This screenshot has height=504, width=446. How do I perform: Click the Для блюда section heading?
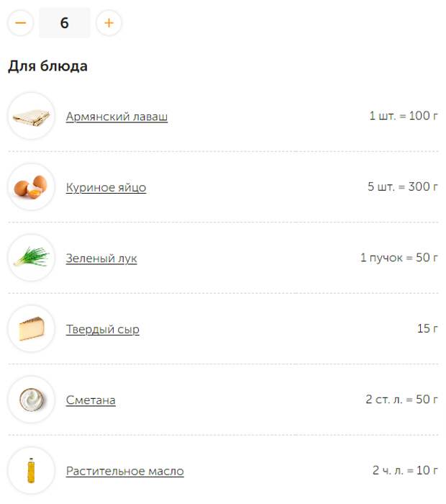(48, 66)
